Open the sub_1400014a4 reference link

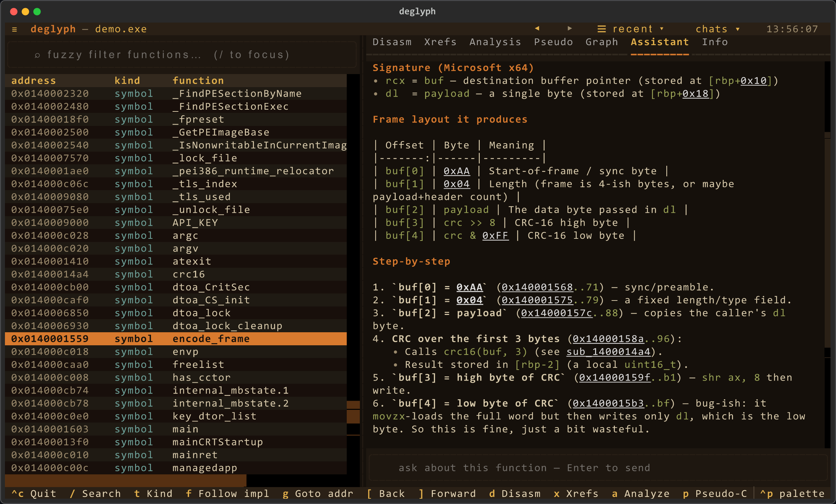click(608, 352)
